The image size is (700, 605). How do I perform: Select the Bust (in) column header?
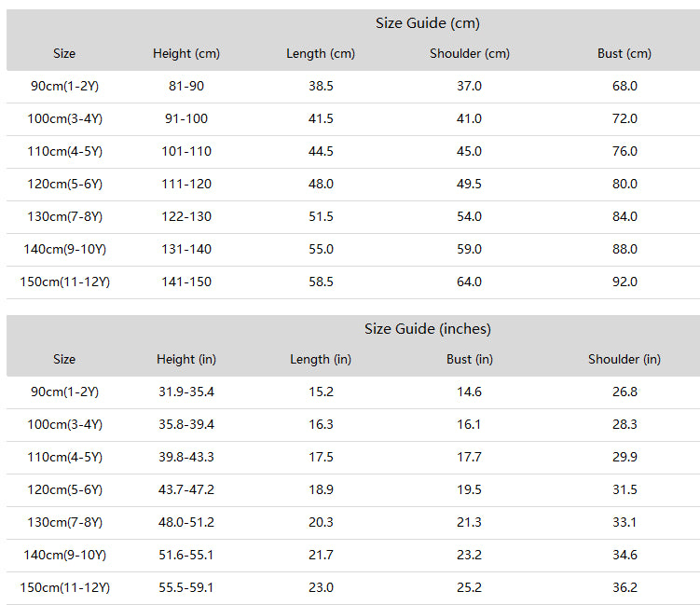click(x=469, y=360)
